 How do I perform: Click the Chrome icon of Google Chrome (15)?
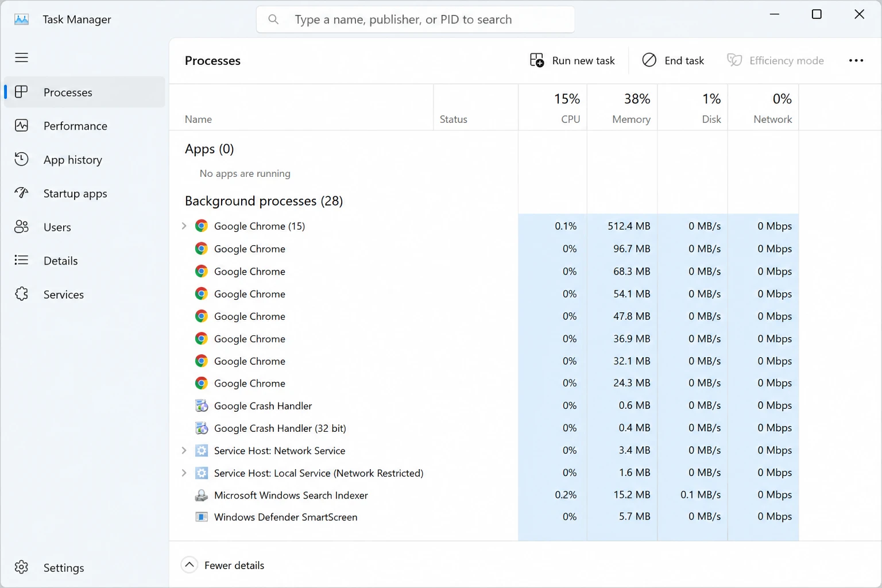(x=201, y=226)
